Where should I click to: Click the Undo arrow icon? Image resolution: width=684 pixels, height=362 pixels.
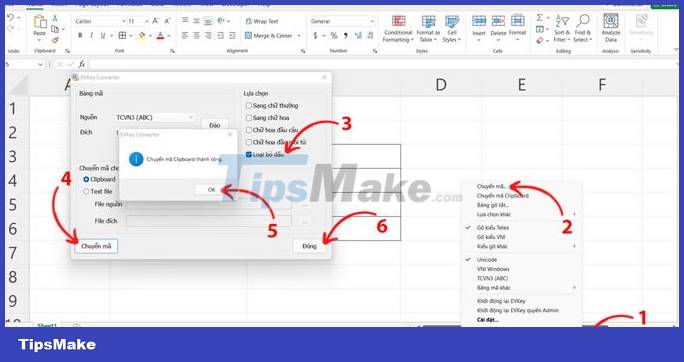(10, 17)
